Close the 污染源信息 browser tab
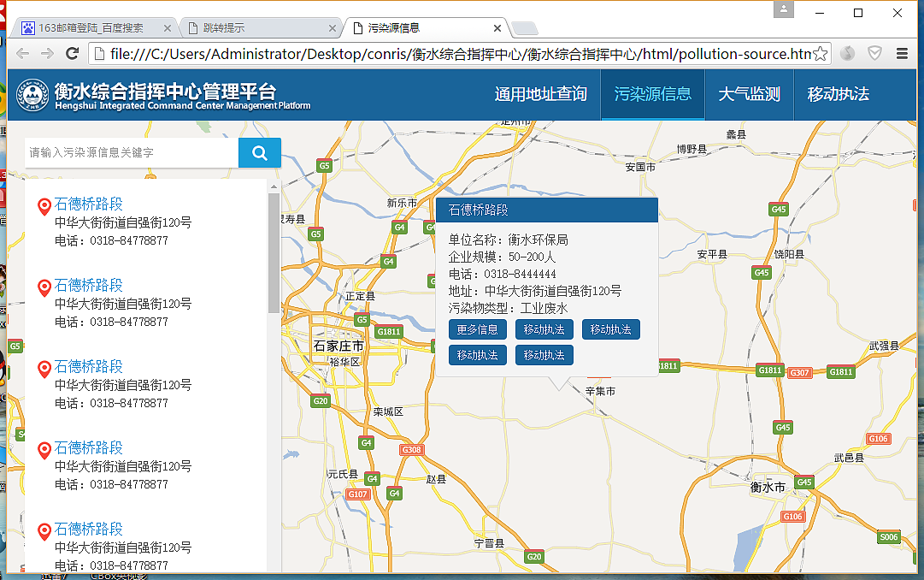The image size is (924, 580). [x=497, y=27]
